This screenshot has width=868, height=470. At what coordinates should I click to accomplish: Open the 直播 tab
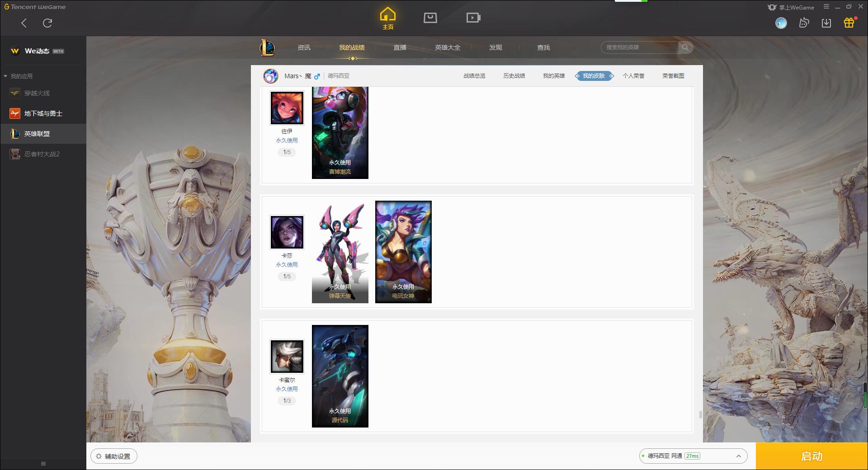click(400, 47)
